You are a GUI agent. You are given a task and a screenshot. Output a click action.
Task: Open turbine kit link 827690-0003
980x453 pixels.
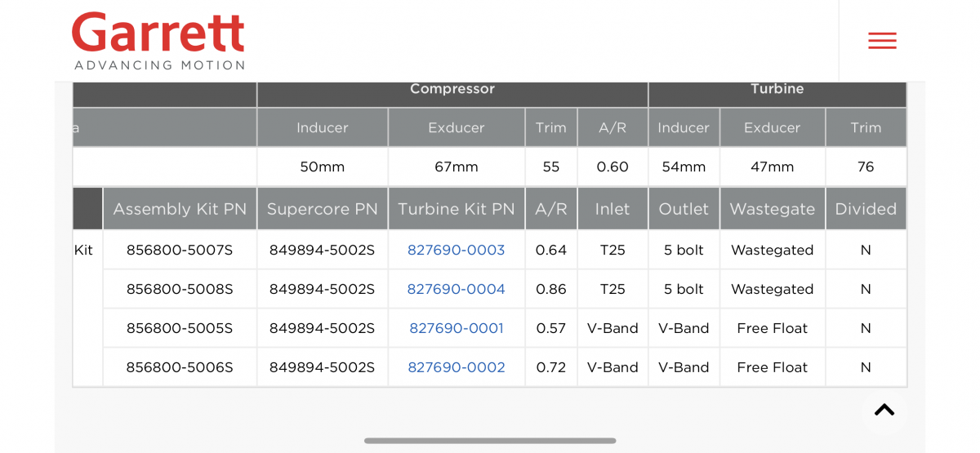tap(456, 251)
